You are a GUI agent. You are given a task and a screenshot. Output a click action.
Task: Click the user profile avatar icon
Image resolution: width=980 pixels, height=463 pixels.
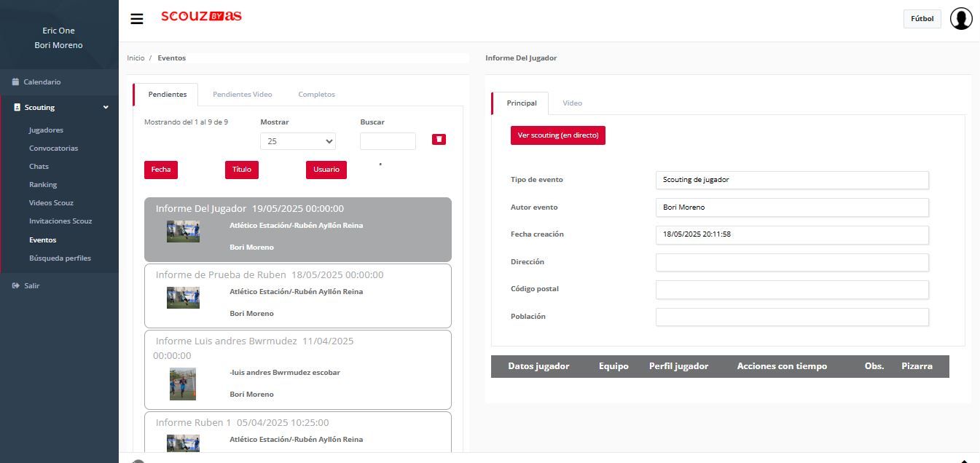point(961,19)
